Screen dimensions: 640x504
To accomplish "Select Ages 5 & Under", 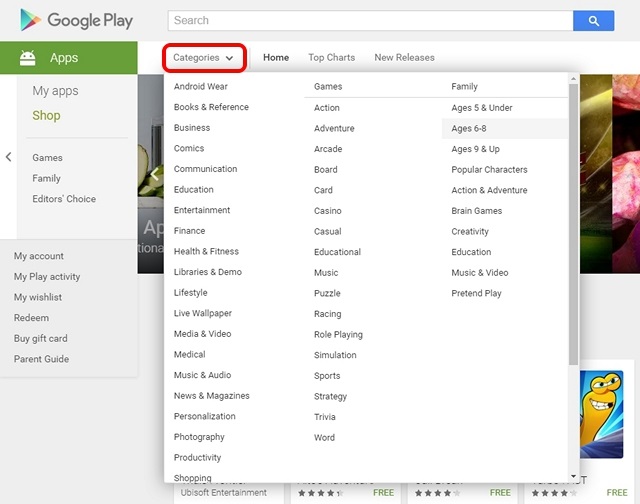I will (482, 108).
